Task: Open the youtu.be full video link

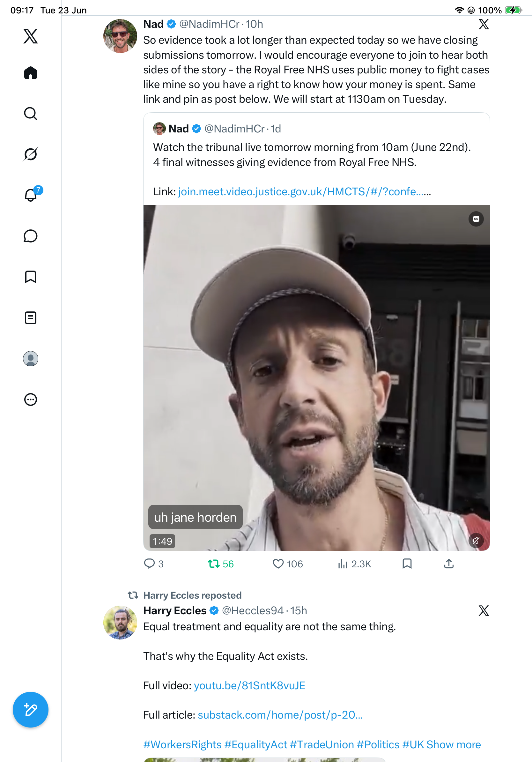Action: pos(249,685)
